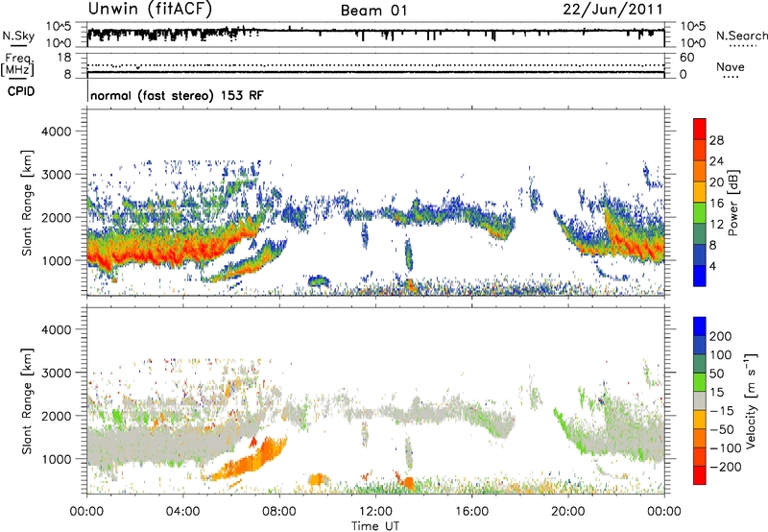Click the "-50" label on the Velocity color bar

722,429
